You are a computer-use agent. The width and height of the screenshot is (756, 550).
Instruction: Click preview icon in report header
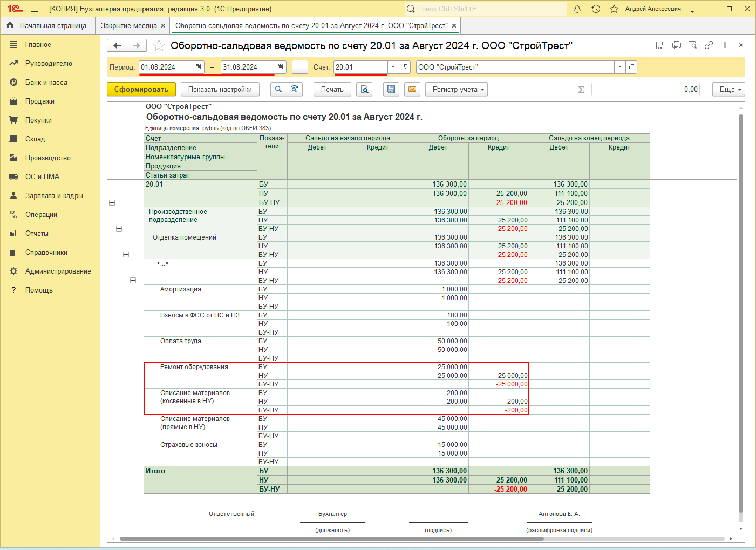(693, 45)
